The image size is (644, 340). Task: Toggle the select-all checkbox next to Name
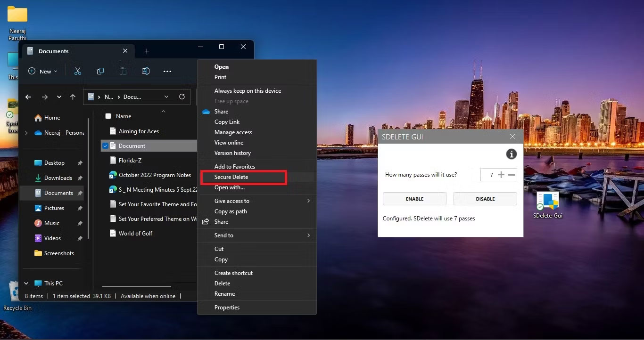(108, 116)
